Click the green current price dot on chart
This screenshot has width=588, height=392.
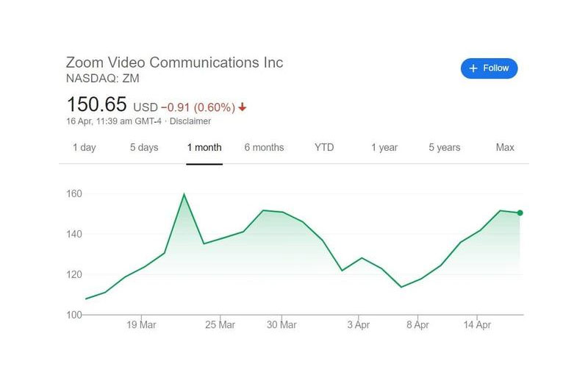(x=520, y=213)
